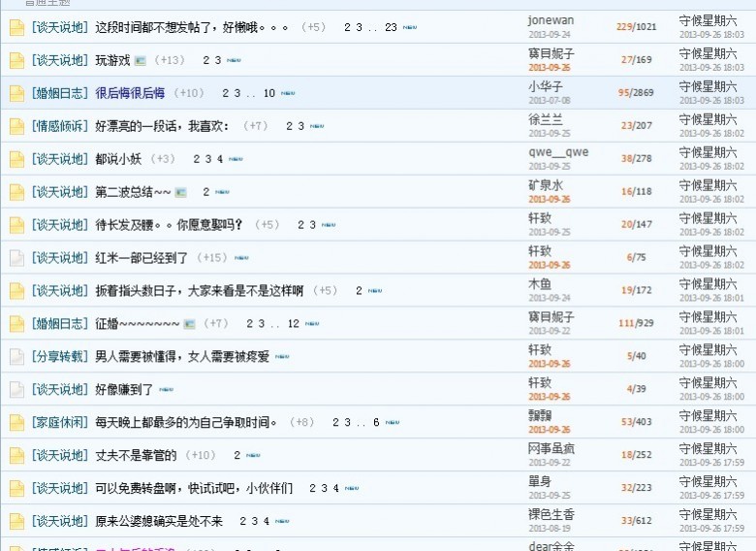
Task: View author jonewan's profile
Action: [x=551, y=20]
